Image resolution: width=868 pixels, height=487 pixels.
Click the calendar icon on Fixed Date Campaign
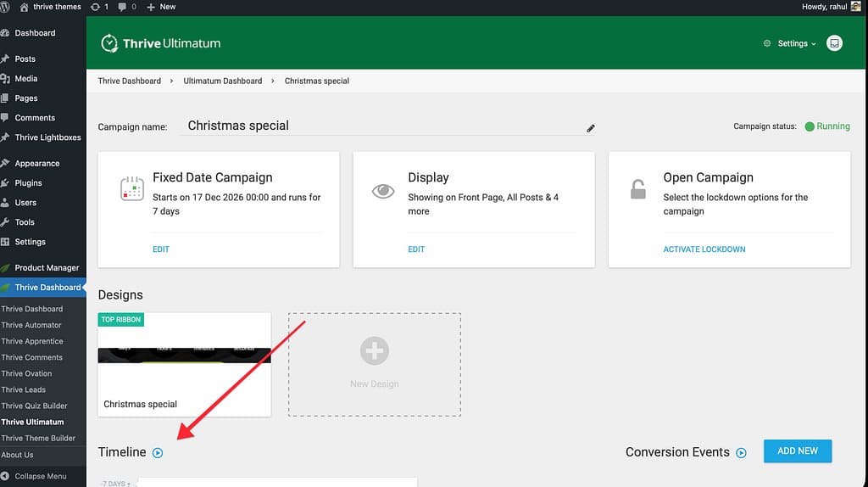point(133,188)
